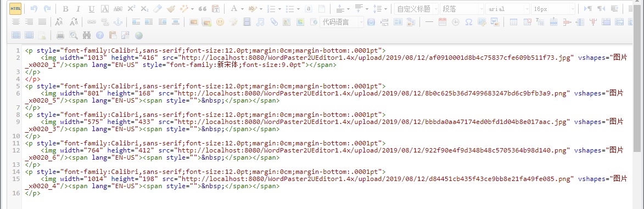Click the anchor icon
644x209 pixels.
(x=117, y=22)
